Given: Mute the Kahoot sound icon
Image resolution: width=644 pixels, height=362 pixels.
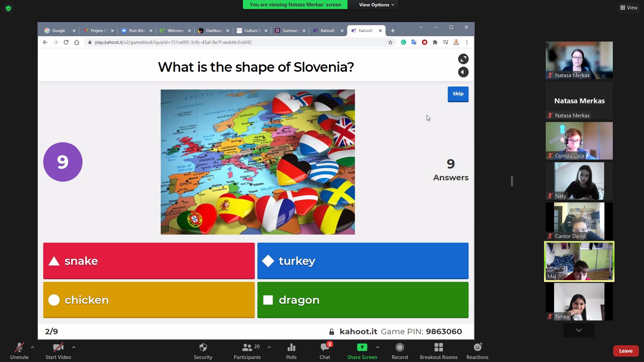Looking at the screenshot, I should click(463, 72).
